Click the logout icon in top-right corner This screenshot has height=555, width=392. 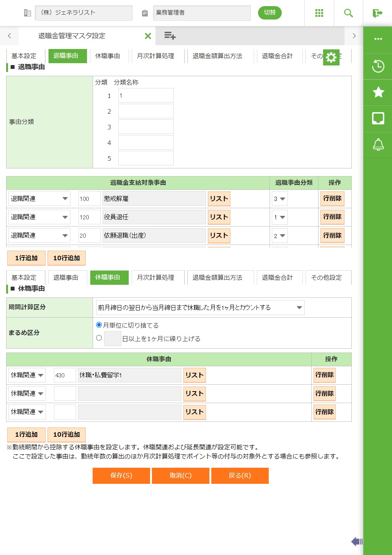pos(377,13)
